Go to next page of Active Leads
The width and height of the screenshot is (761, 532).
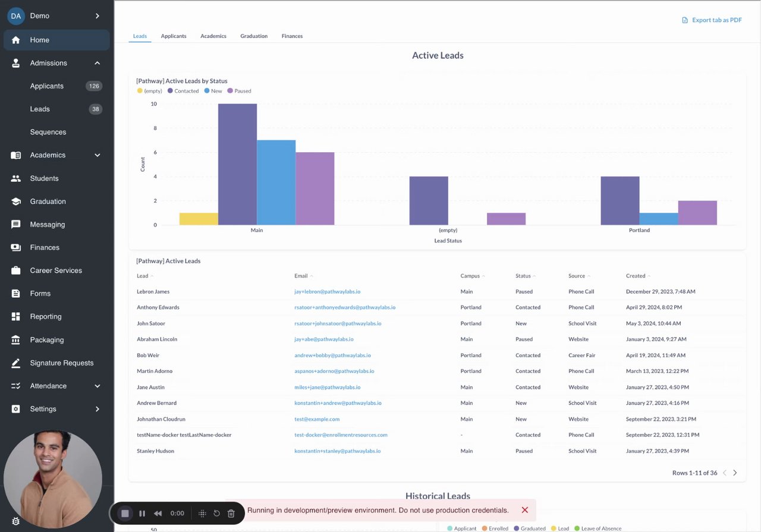pos(735,473)
